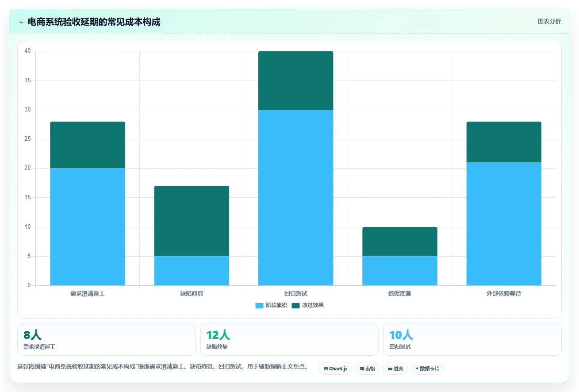Click the 回归测试 x-axis label
This screenshot has height=392, width=579.
tap(296, 293)
